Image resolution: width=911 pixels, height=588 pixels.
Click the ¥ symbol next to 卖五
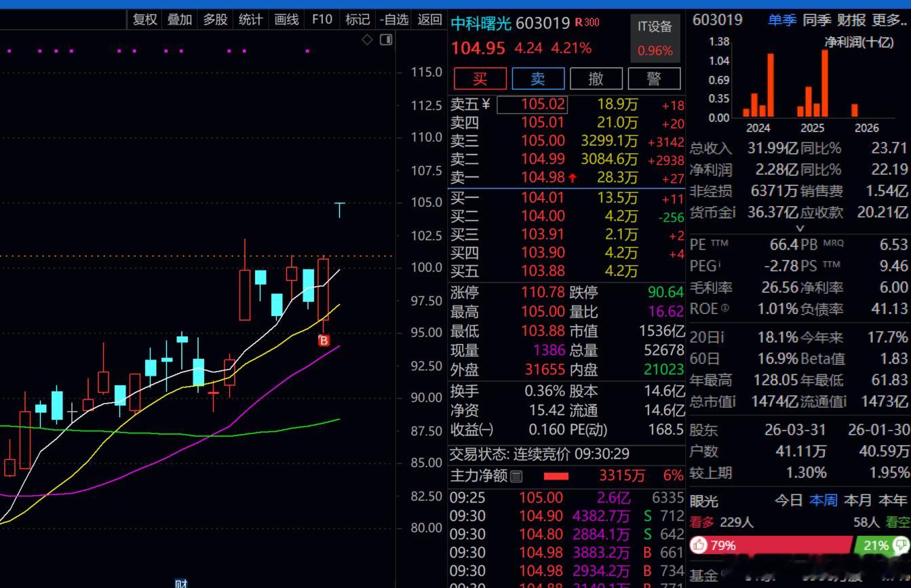pyautogui.click(x=486, y=104)
